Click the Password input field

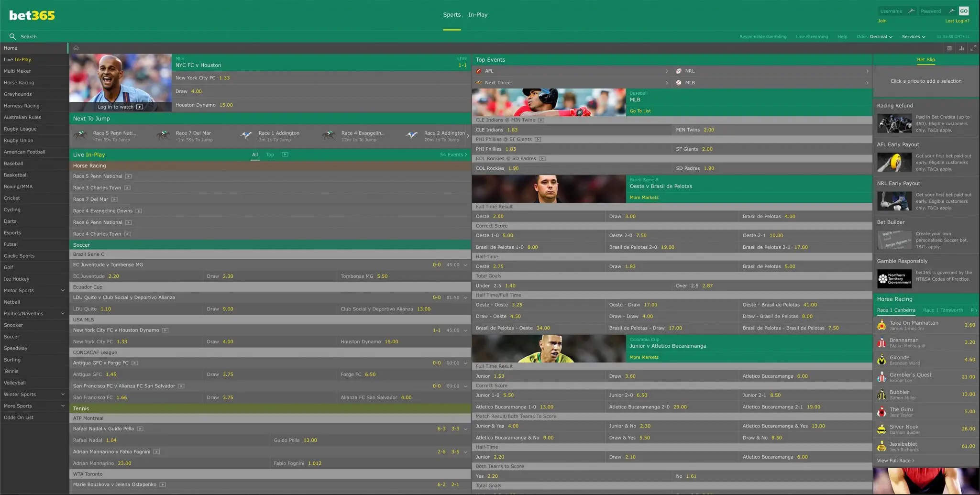click(937, 11)
